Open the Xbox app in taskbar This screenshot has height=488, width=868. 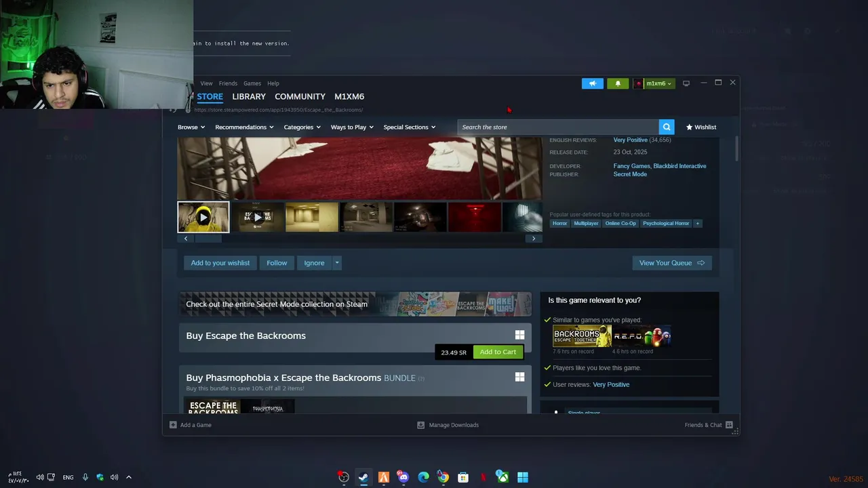pyautogui.click(x=502, y=477)
